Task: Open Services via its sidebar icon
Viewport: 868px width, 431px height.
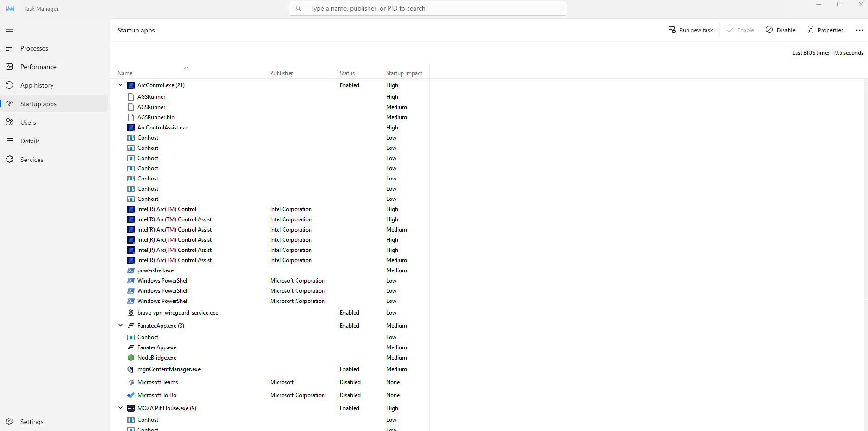Action: tap(9, 159)
